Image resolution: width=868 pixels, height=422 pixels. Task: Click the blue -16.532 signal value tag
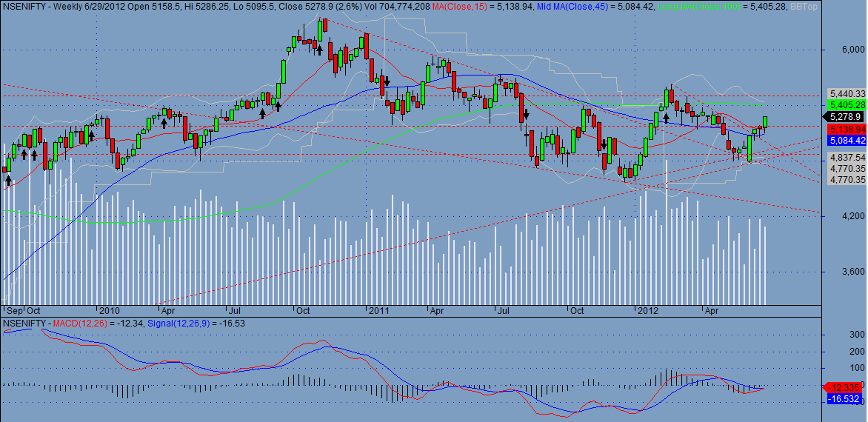pyautogui.click(x=845, y=398)
